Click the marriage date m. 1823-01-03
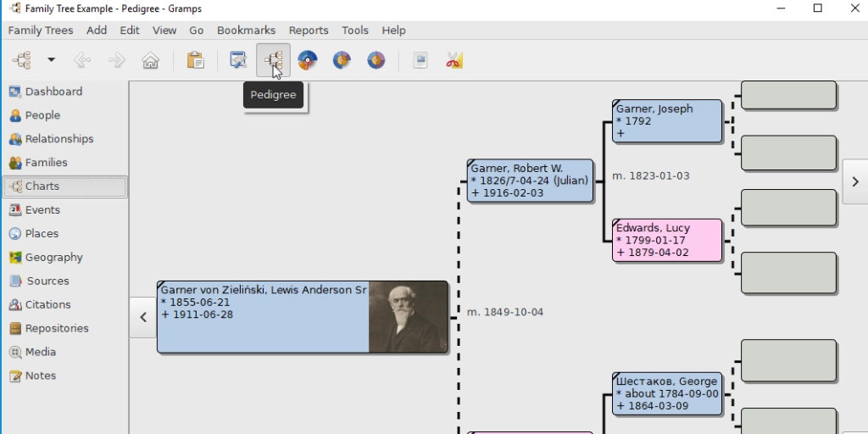 click(651, 176)
